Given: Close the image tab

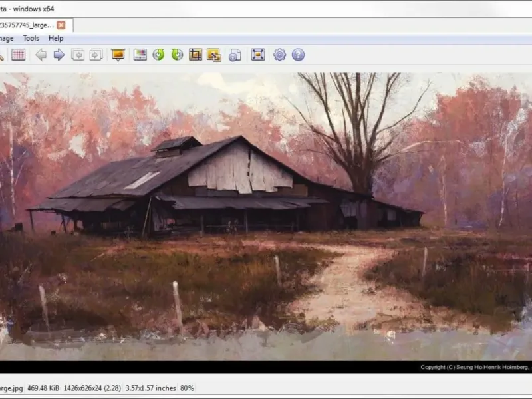Looking at the screenshot, I should pyautogui.click(x=61, y=25).
